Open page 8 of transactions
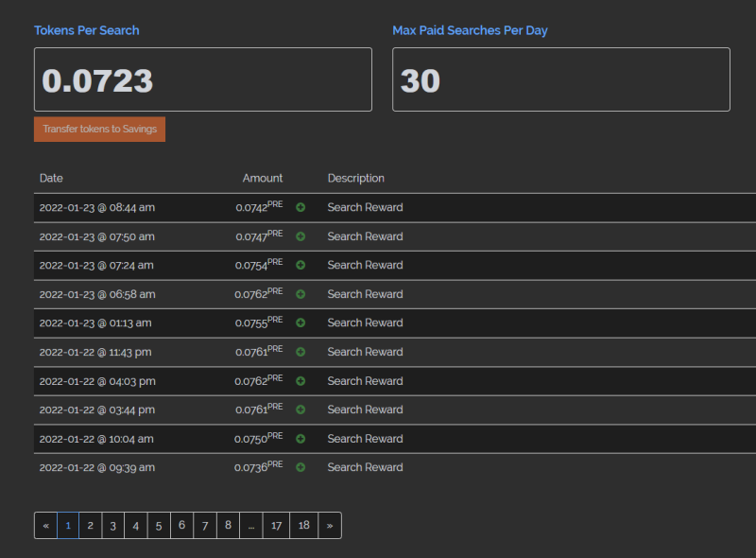 click(228, 525)
